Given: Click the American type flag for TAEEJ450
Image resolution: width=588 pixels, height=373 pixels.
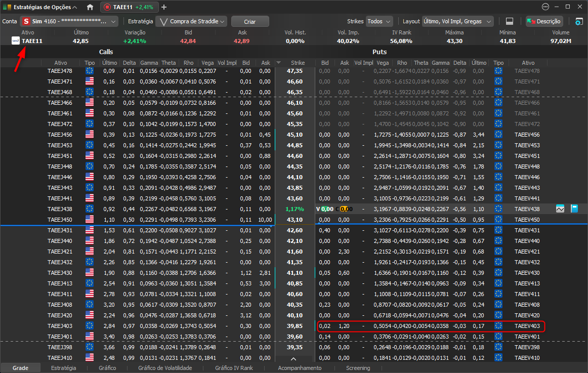Looking at the screenshot, I should click(x=90, y=219).
